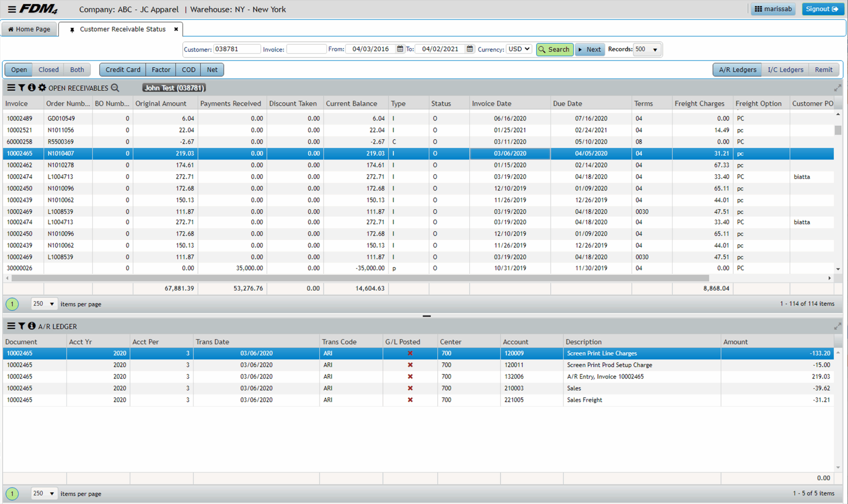Image resolution: width=848 pixels, height=504 pixels.
Task: Switch to the Home Page tab
Action: point(29,29)
